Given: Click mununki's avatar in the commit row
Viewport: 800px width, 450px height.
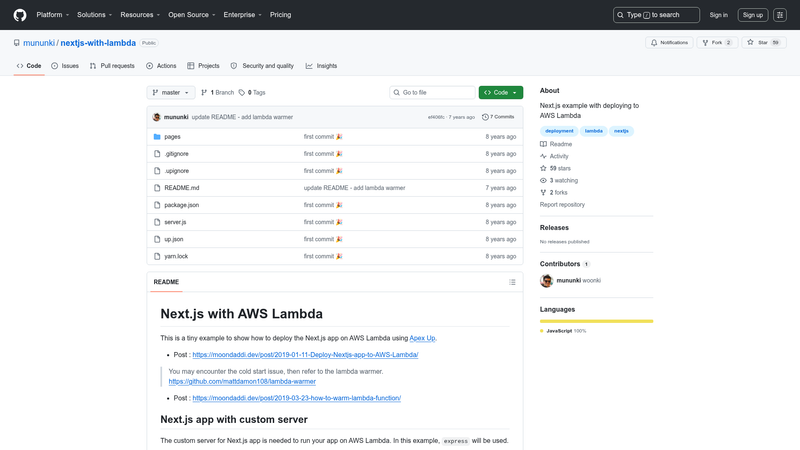Looking at the screenshot, I should pyautogui.click(x=157, y=117).
